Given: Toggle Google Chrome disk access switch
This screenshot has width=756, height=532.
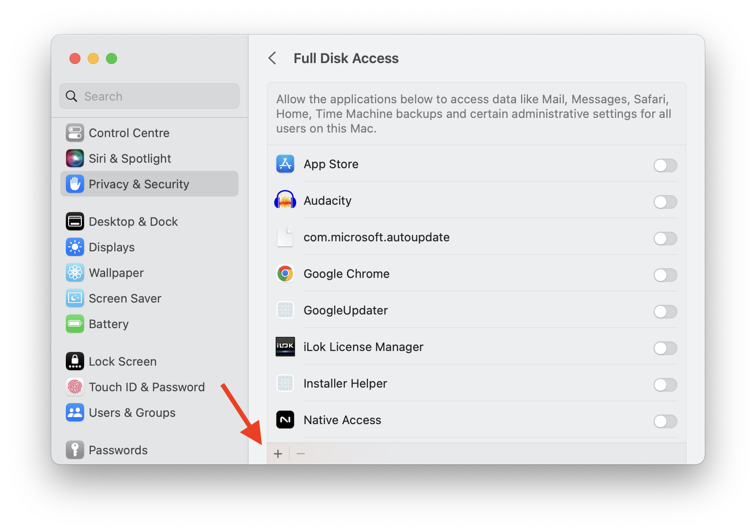Looking at the screenshot, I should pyautogui.click(x=665, y=275).
